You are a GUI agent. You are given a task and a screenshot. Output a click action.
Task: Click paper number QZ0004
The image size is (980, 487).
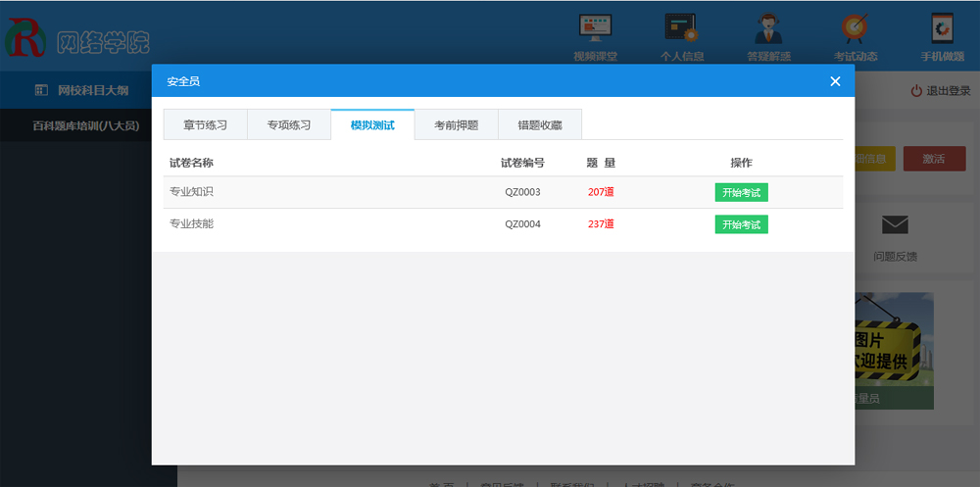(522, 223)
